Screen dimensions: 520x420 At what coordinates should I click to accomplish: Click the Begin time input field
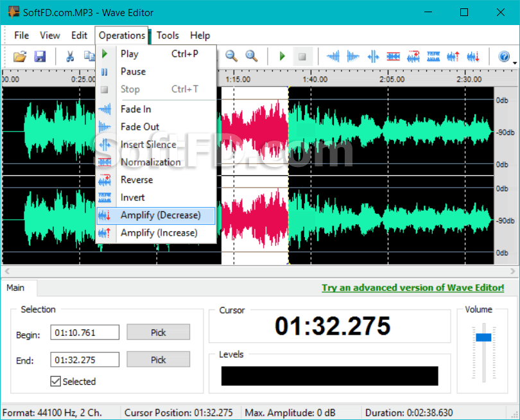click(x=85, y=333)
